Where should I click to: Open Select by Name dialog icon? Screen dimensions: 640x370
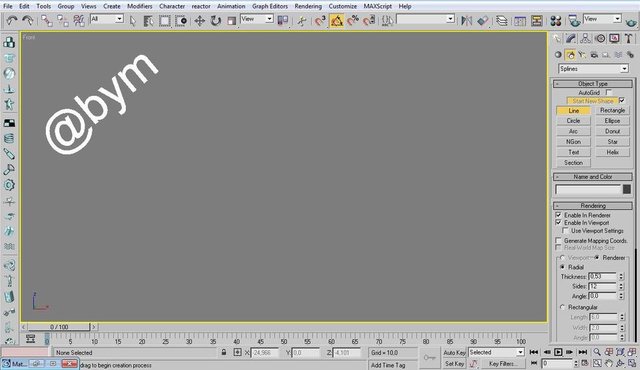pos(148,20)
